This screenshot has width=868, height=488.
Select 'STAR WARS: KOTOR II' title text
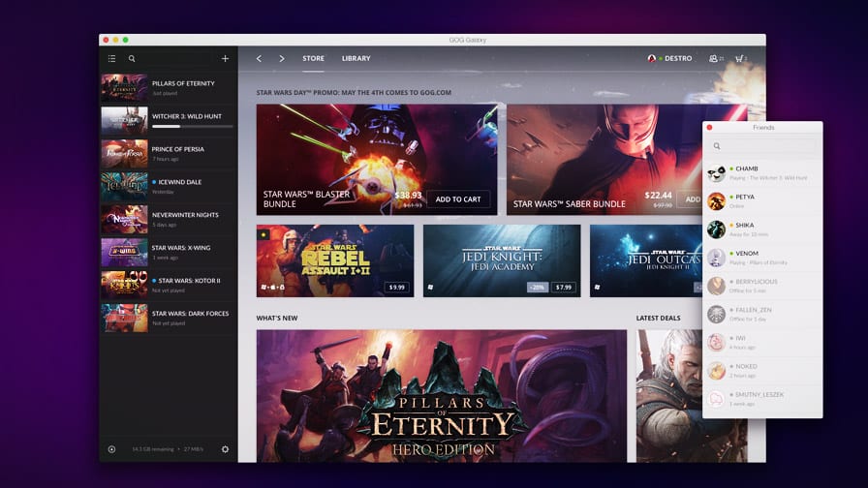tap(189, 281)
